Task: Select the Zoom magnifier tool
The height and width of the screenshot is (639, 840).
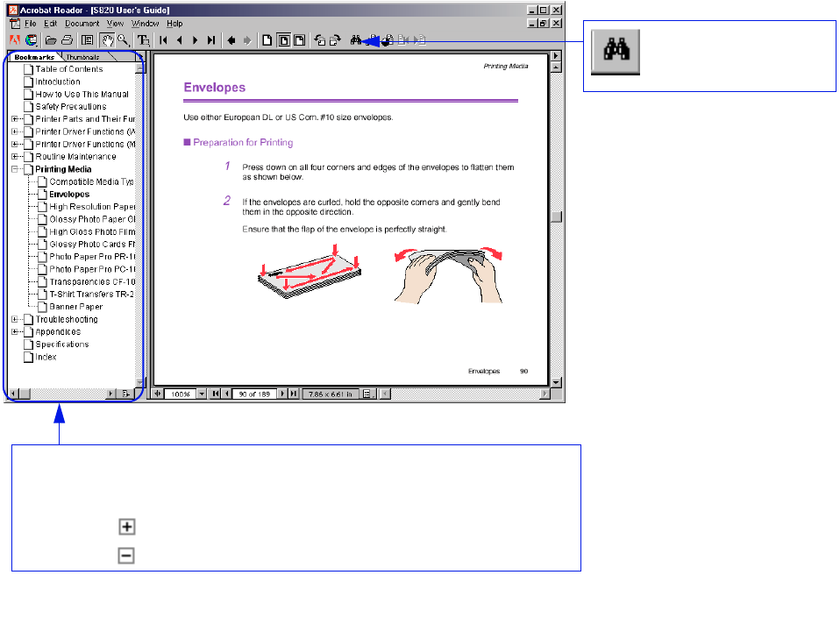Action: tap(122, 40)
